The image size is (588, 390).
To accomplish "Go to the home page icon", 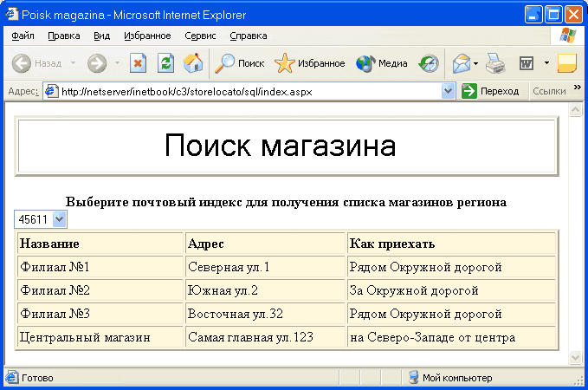I will [x=193, y=62].
